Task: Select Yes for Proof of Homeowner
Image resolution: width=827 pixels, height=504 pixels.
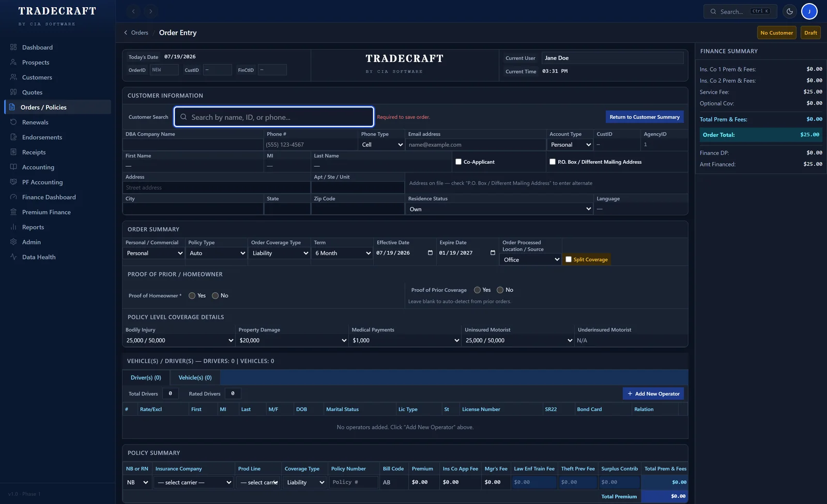Action: click(x=192, y=295)
